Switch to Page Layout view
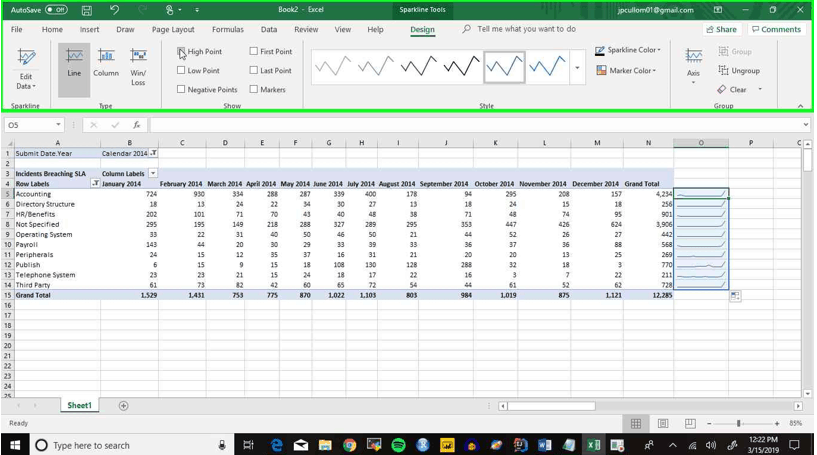The height and width of the screenshot is (455, 817). coord(663,424)
